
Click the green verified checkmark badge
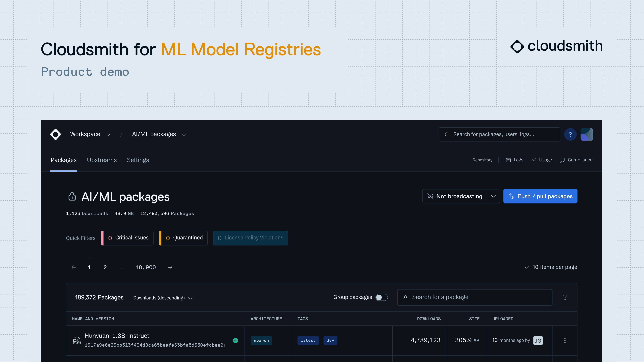tap(235, 341)
